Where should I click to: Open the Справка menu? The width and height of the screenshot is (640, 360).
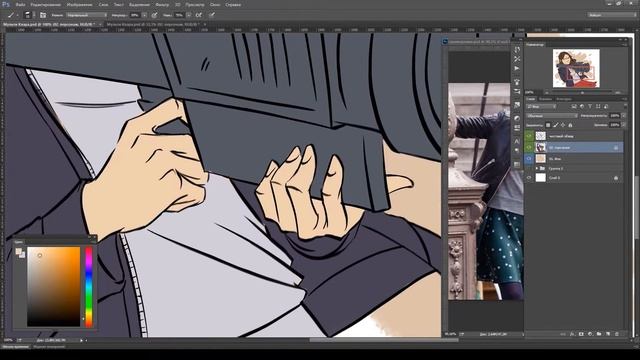tap(233, 5)
